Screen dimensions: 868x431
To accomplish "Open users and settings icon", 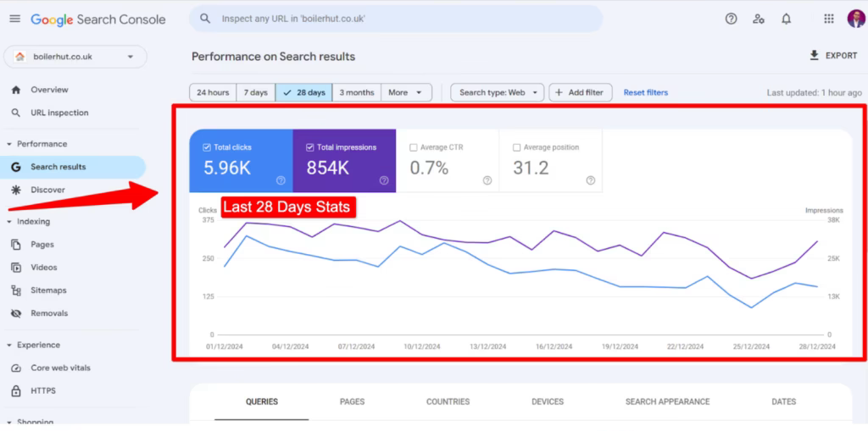I will pos(759,19).
